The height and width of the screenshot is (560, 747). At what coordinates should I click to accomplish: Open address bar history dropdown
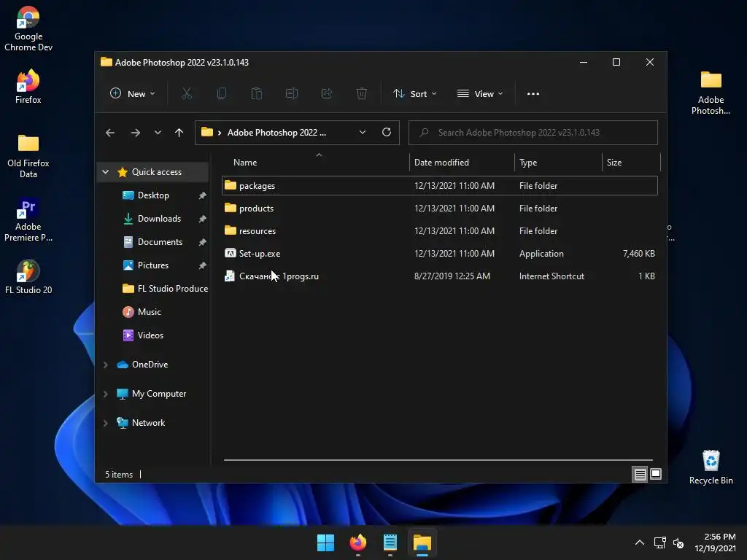(x=363, y=133)
